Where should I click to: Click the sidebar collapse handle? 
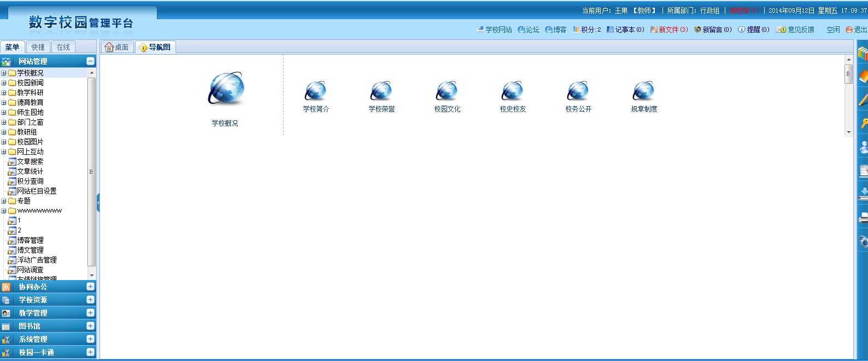(x=98, y=202)
